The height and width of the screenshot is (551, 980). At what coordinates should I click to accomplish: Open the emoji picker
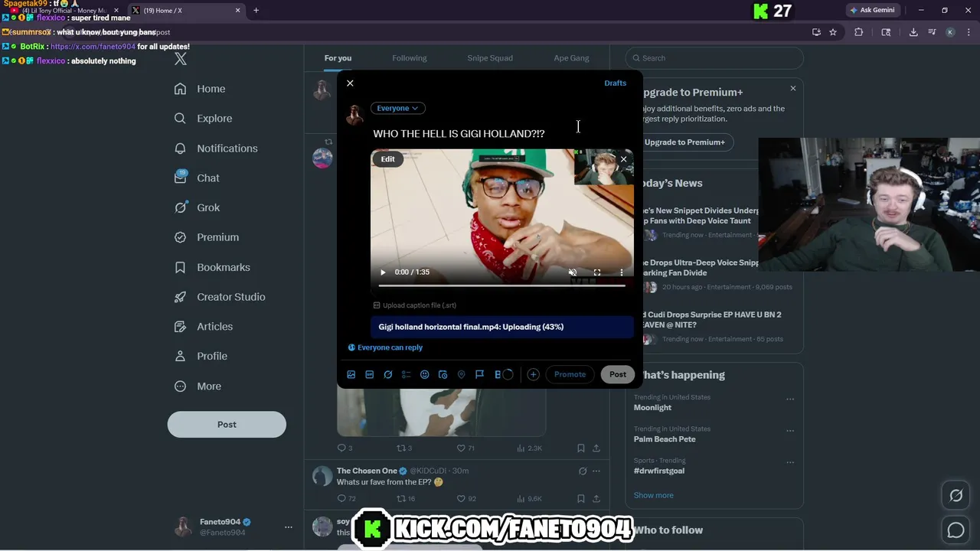click(425, 374)
